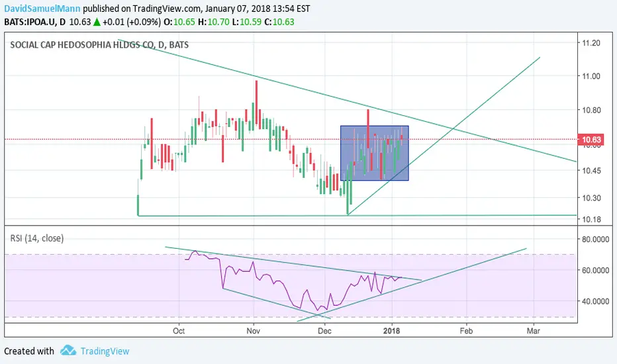
Task: Open the DavidSamuelMann author link
Action: tap(42, 8)
